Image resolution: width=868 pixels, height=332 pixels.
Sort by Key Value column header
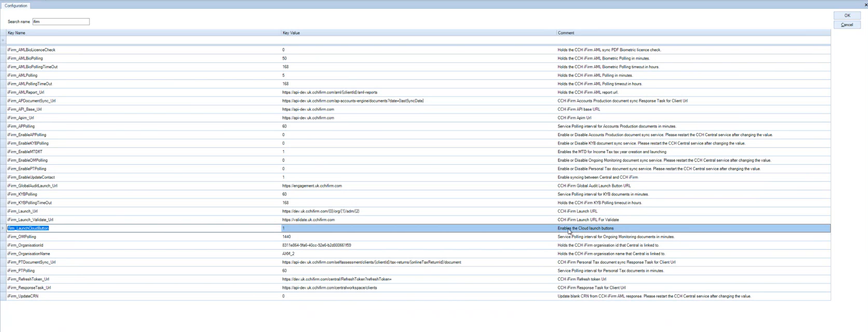418,33
